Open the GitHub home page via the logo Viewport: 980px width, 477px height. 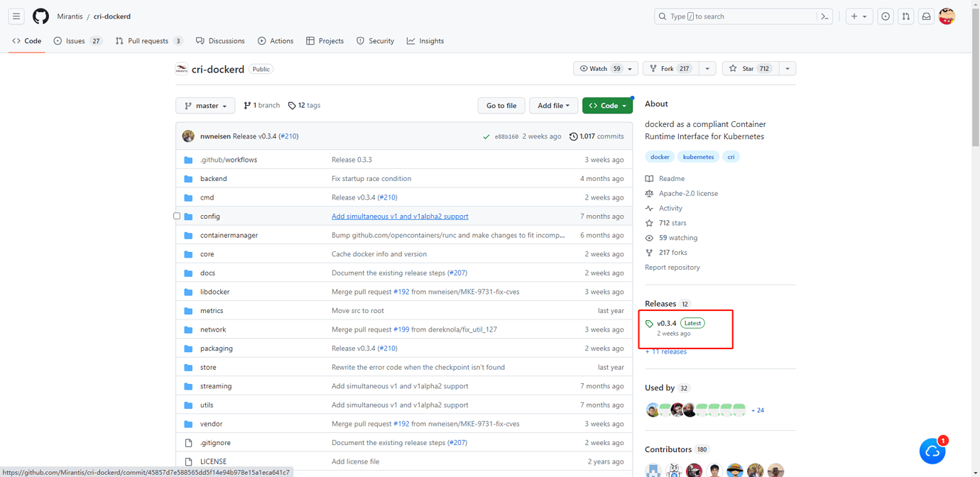(x=40, y=16)
